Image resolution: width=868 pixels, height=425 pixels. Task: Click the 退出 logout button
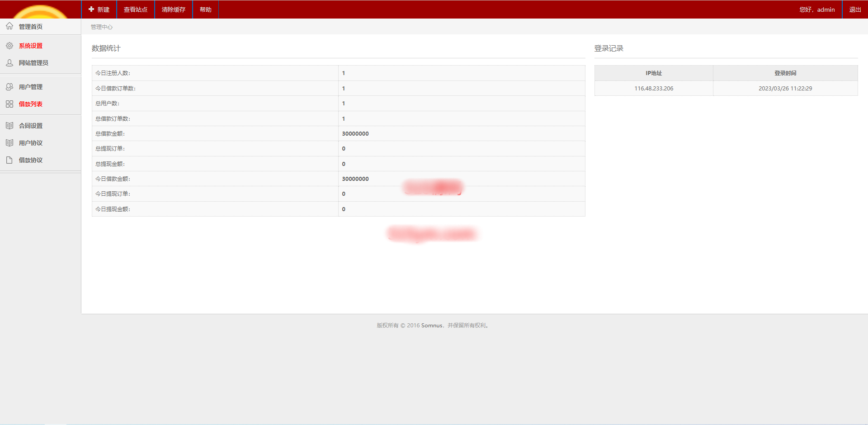click(855, 9)
